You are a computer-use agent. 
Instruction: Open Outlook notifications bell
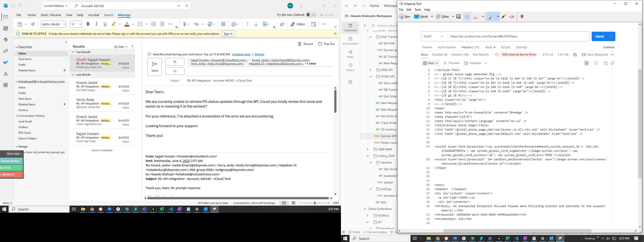coord(301,6)
